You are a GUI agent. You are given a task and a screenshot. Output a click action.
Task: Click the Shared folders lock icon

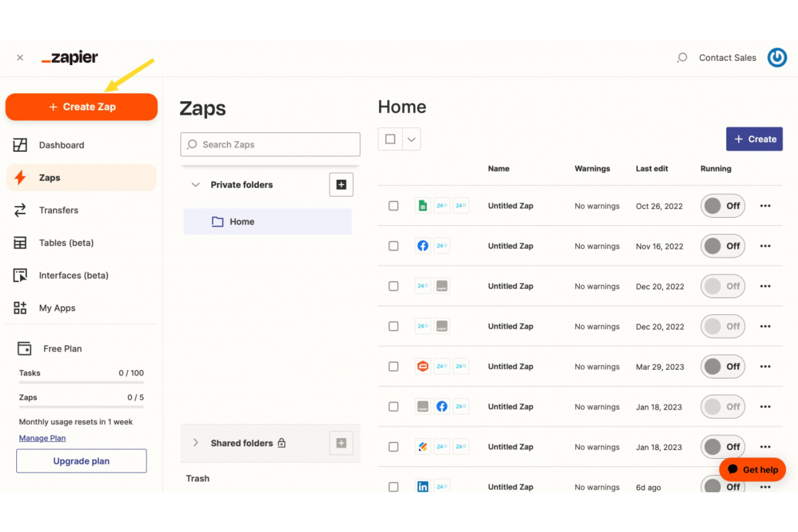(x=281, y=443)
